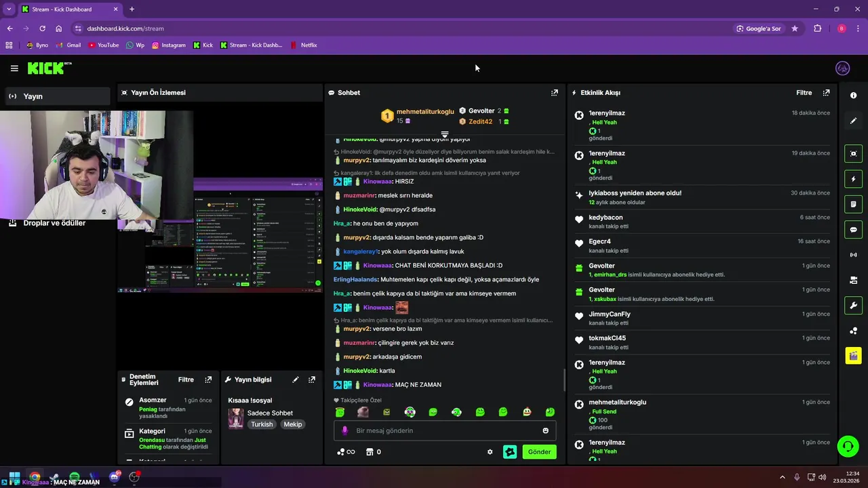Open the YouTube bookmark
The width and height of the screenshot is (868, 488).
click(103, 45)
